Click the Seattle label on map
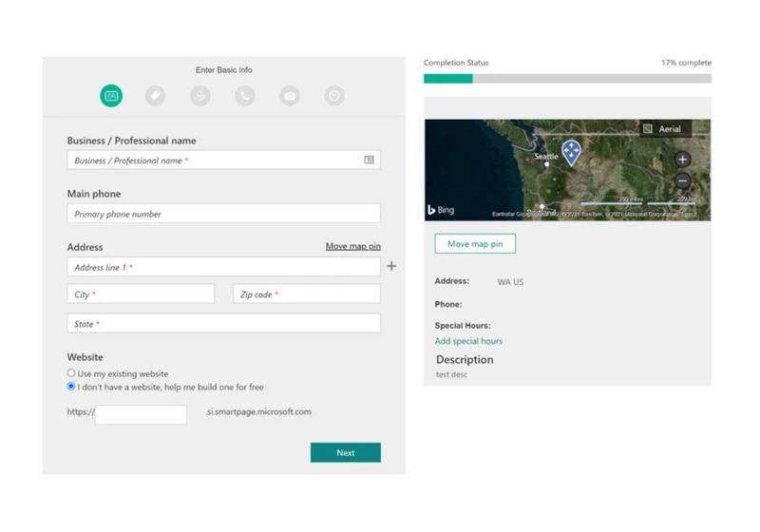The image size is (760, 532). click(x=546, y=156)
